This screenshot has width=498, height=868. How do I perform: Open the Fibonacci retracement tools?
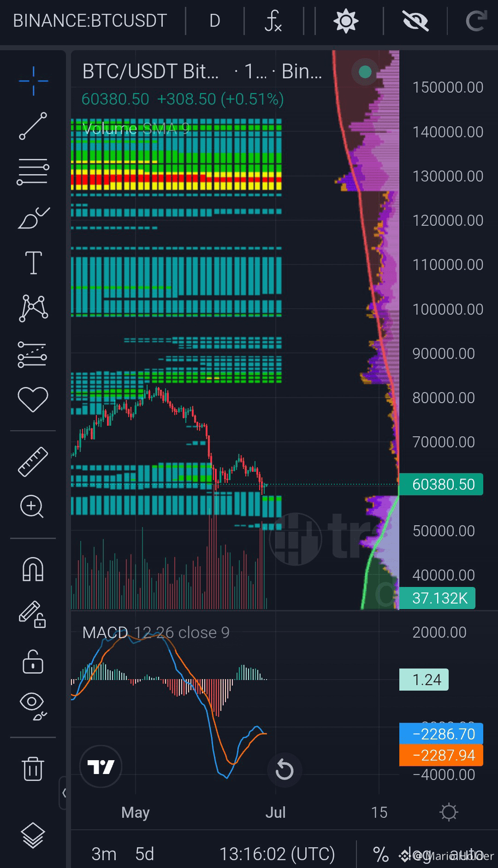pyautogui.click(x=33, y=171)
